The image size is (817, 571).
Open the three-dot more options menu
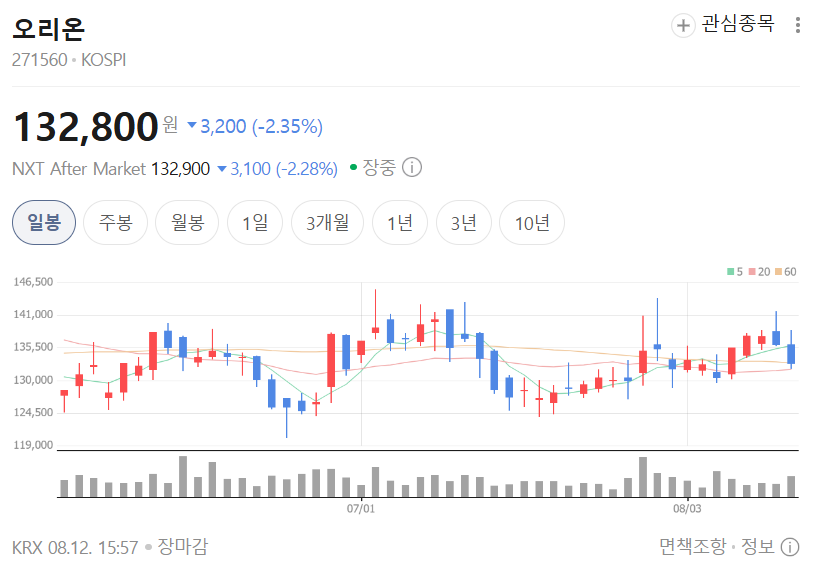point(797,25)
